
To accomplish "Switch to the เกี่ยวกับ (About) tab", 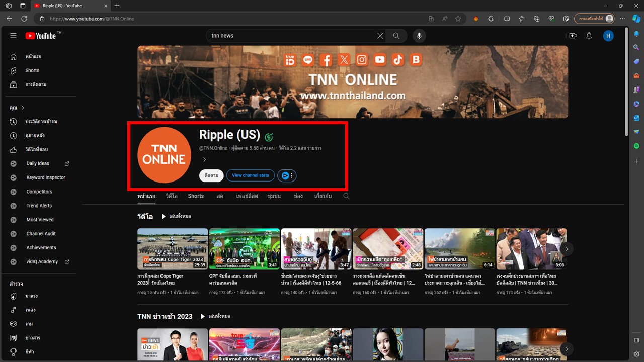I will (323, 196).
